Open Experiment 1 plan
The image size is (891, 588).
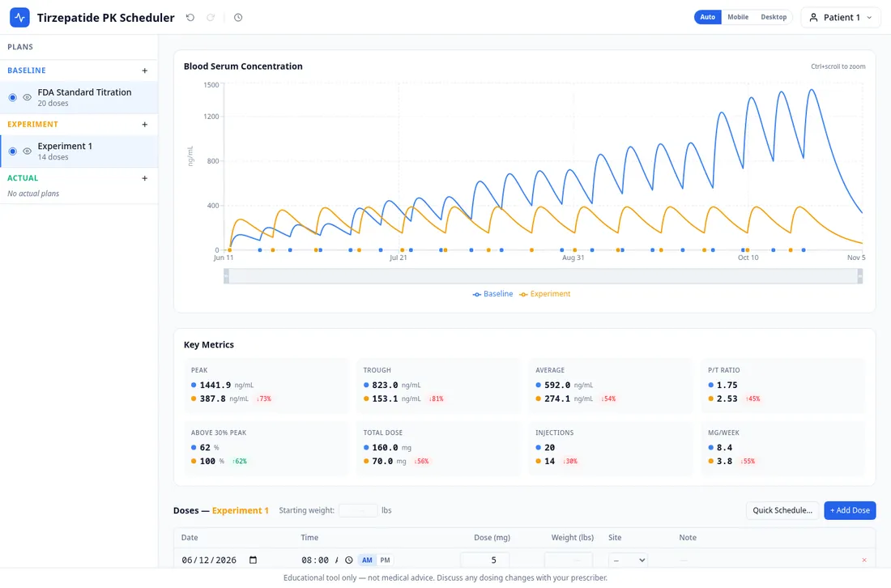click(x=79, y=151)
